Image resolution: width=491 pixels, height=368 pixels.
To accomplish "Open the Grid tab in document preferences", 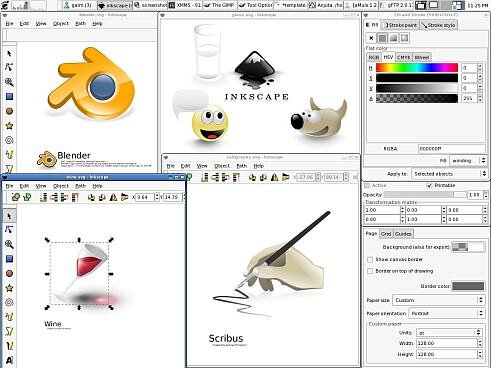I will coord(386,234).
